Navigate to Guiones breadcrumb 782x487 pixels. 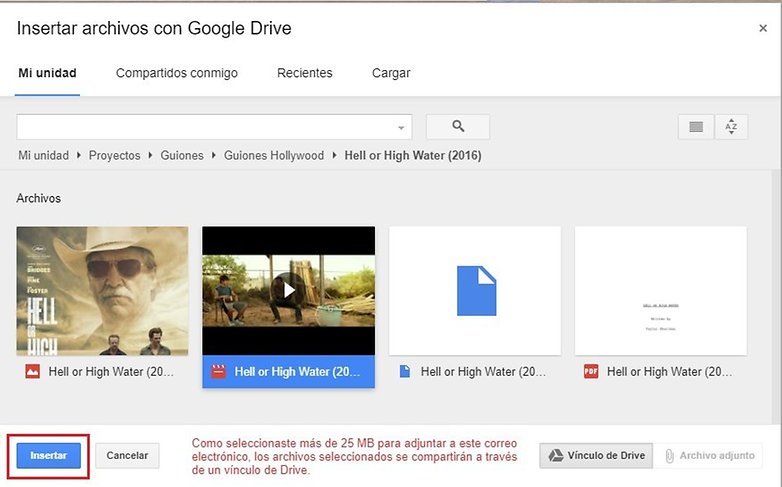[182, 156]
